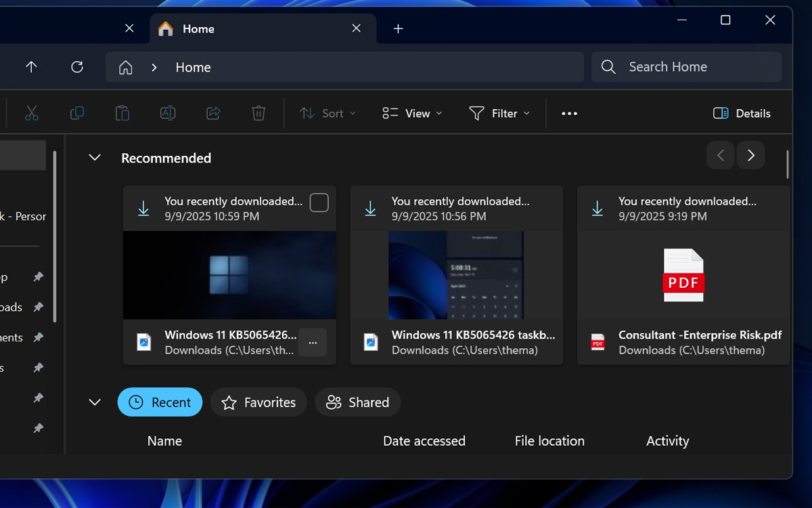This screenshot has width=812, height=508.
Task: Open Consultant -Enterprise Risk.pdf thumbnail
Action: point(683,275)
